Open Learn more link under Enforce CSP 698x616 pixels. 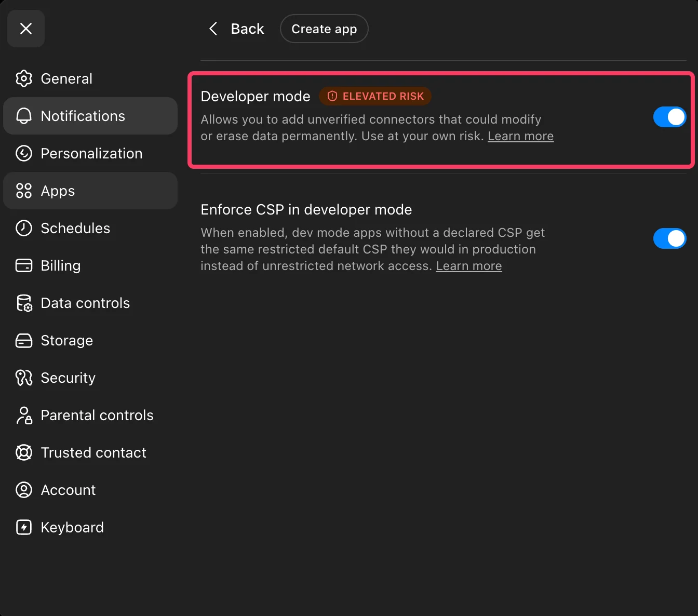469,266
